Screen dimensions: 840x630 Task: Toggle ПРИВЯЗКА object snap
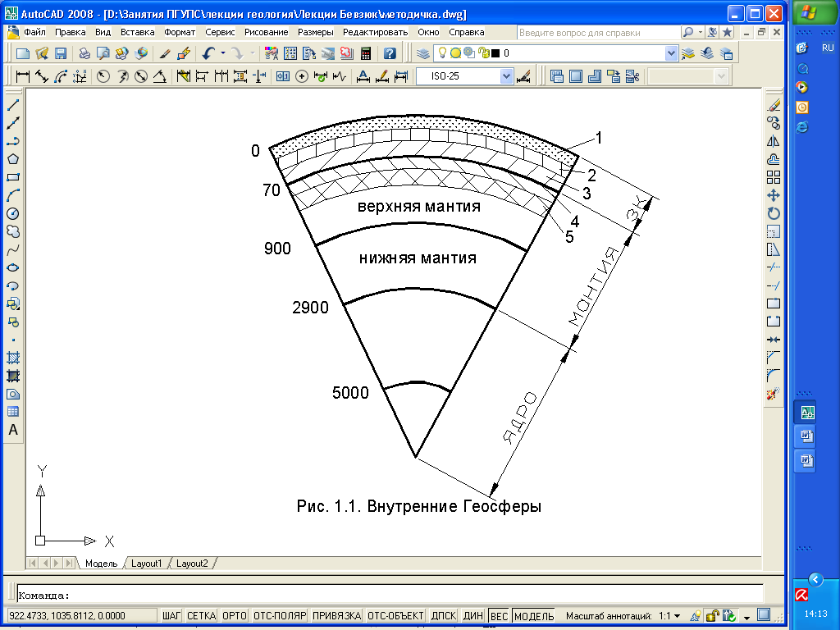(337, 615)
